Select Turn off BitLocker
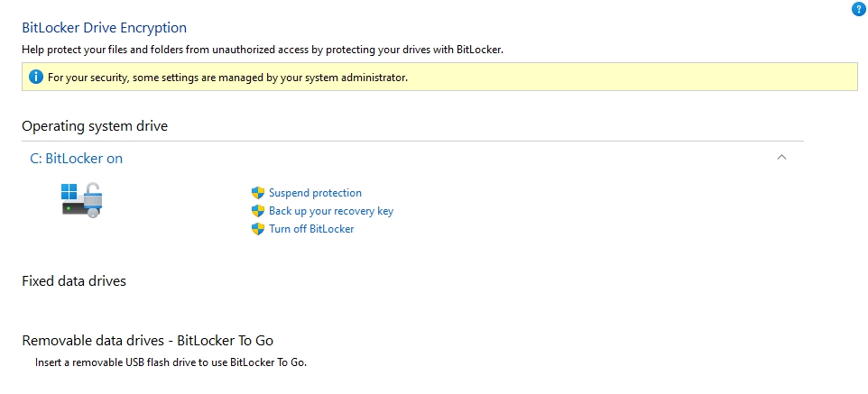This screenshot has width=868, height=394. (x=311, y=229)
